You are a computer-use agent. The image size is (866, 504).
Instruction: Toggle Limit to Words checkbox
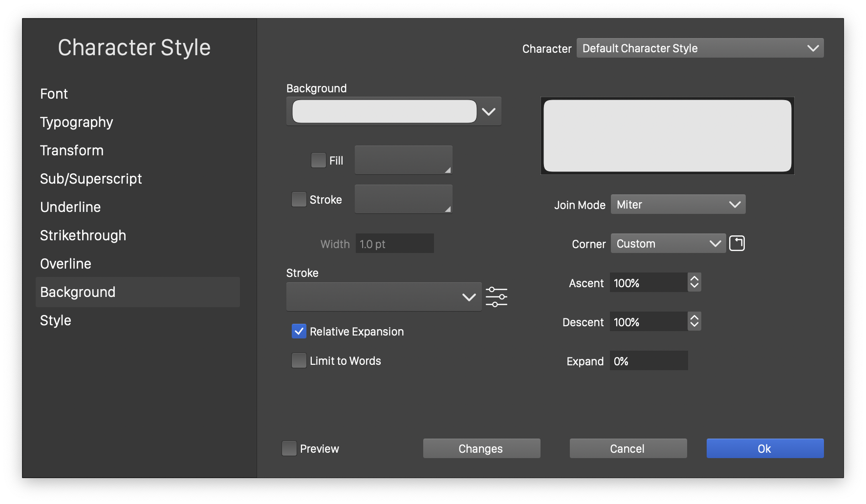click(299, 360)
